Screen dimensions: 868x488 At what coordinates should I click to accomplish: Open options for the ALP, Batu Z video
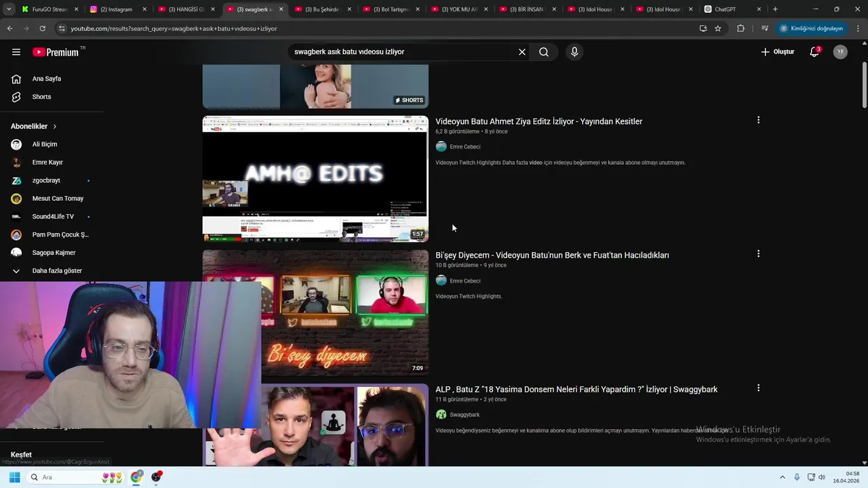(758, 388)
